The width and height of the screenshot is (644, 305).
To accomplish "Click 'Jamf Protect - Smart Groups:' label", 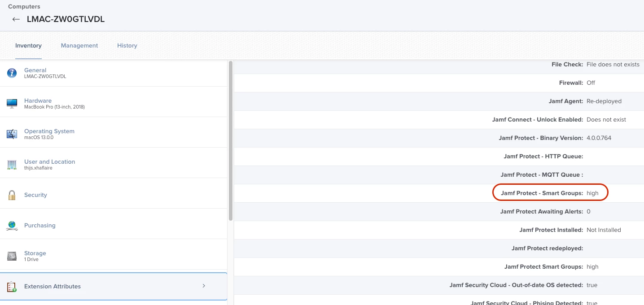I will click(542, 193).
